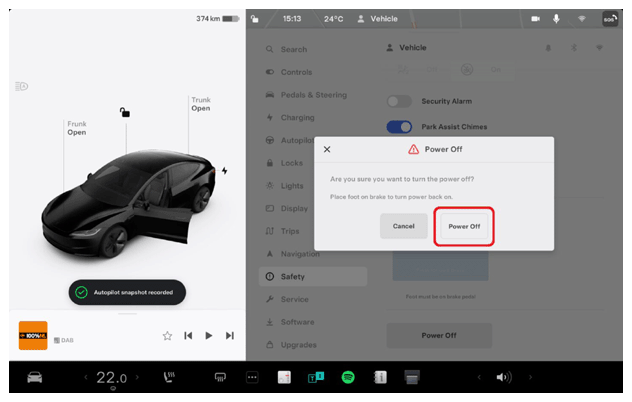Open the Vehicle profile in status bar
This screenshot has width=632, height=402.
click(x=378, y=19)
